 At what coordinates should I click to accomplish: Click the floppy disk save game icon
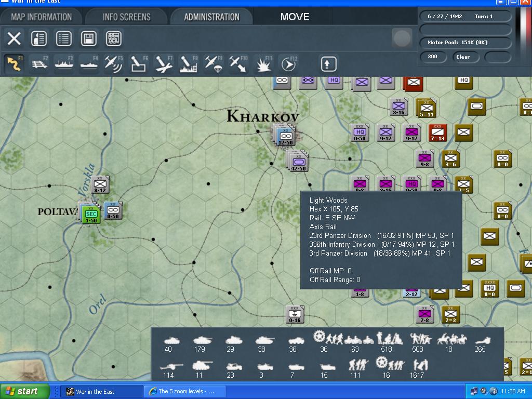pos(88,38)
